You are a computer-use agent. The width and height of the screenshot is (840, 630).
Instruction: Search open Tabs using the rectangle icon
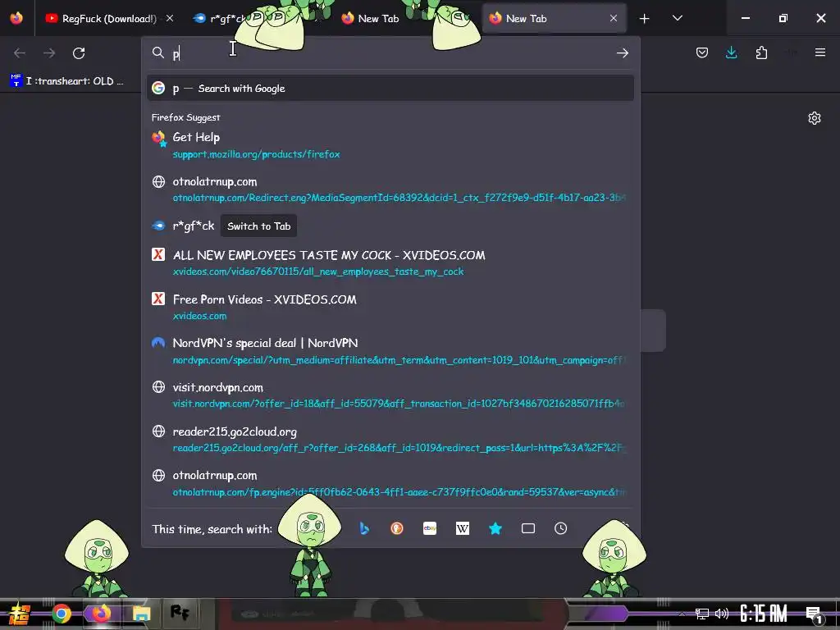pos(528,528)
